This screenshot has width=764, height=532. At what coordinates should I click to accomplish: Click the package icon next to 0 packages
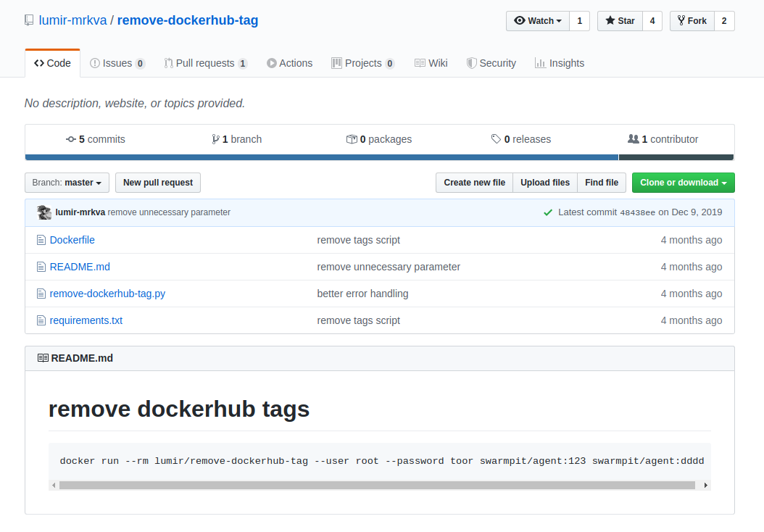(352, 139)
